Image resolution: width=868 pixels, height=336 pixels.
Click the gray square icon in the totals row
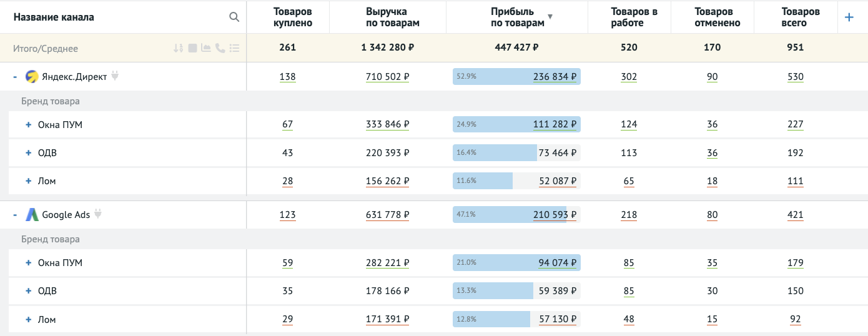click(x=193, y=48)
